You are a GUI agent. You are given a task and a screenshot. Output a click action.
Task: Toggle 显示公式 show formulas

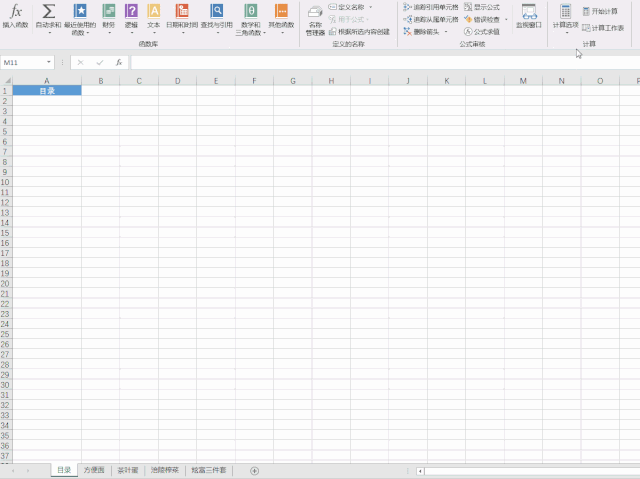(x=482, y=7)
